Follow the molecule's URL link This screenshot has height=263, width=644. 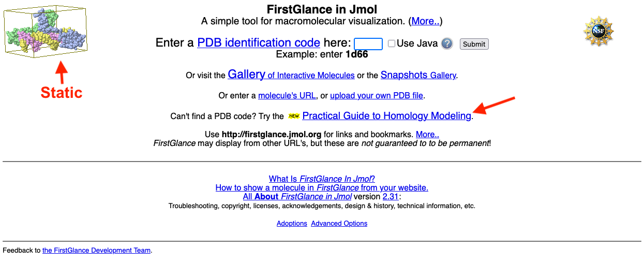[x=287, y=96]
